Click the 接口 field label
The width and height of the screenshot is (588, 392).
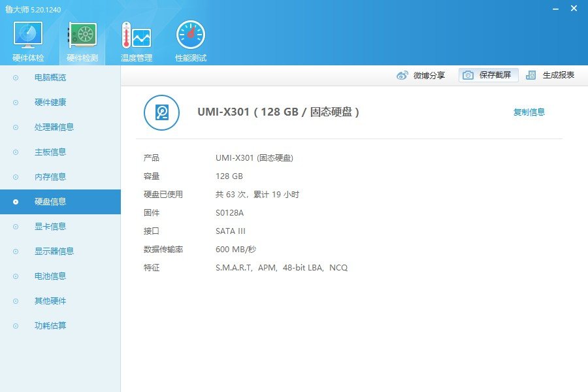click(152, 231)
